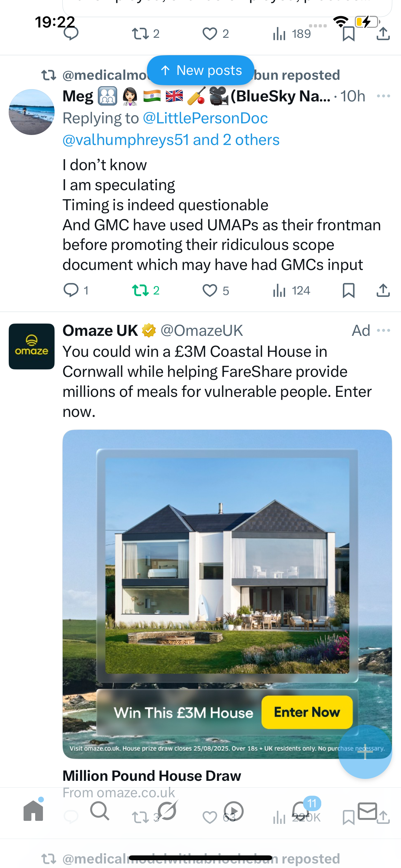
Task: Open the @LittlePersonDoc profile link
Action: pos(205,118)
